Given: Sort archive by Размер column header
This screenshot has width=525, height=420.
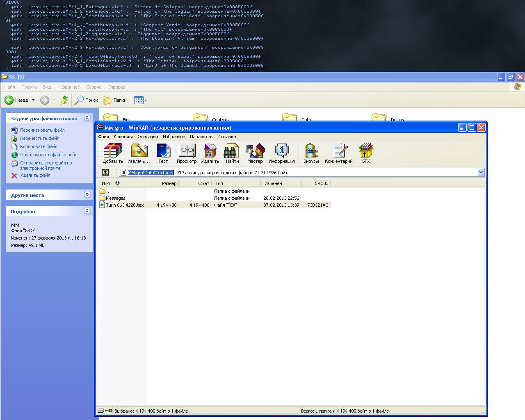Looking at the screenshot, I should 162,183.
